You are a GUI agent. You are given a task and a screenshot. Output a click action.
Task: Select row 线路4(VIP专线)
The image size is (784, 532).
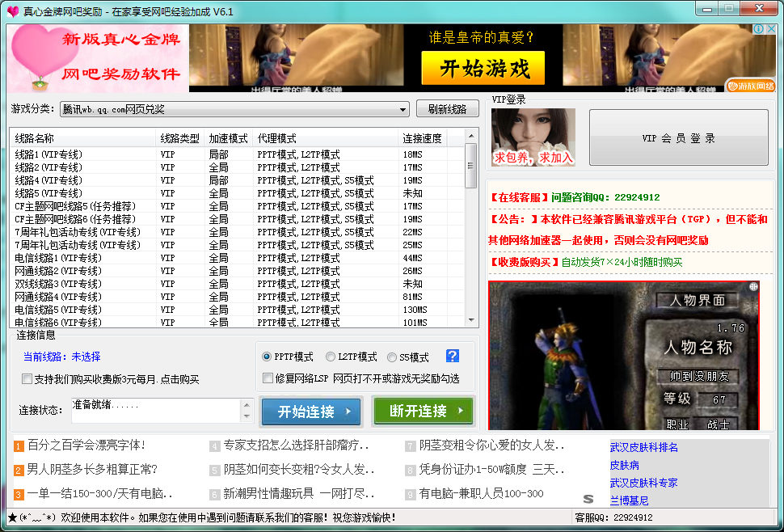coord(237,180)
